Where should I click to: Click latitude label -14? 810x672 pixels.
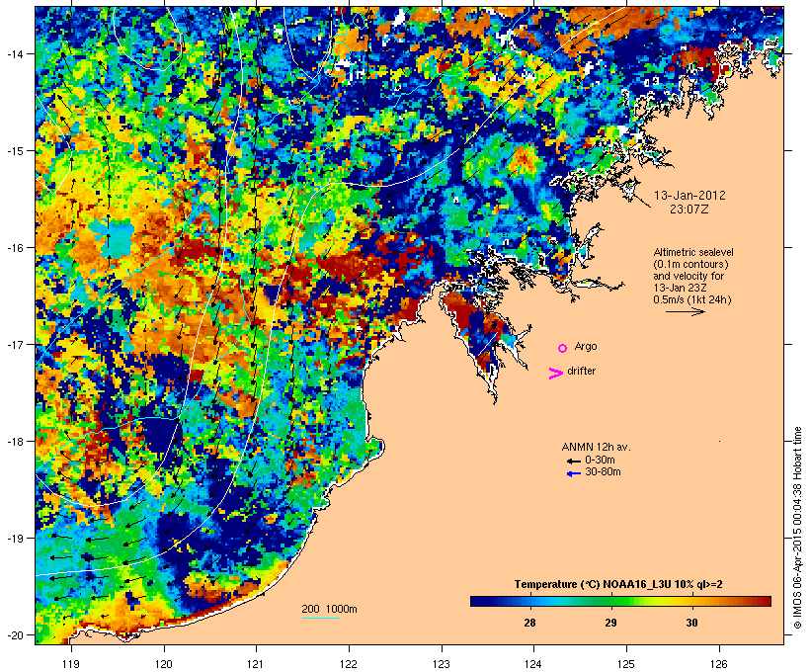click(x=14, y=53)
